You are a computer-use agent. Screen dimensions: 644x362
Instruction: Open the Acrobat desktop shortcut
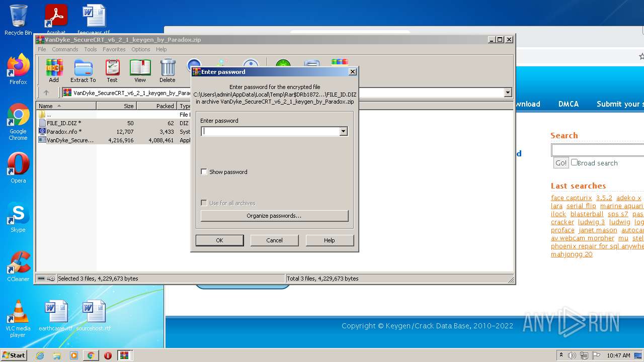click(56, 20)
